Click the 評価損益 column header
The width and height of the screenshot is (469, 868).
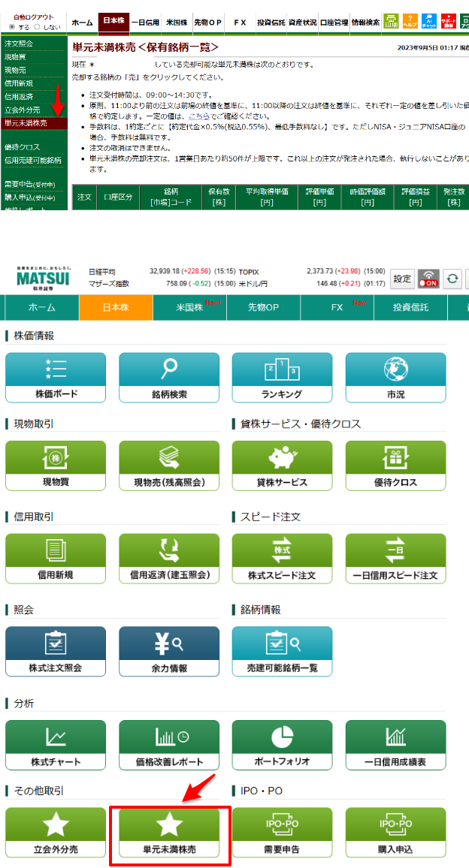tap(416, 197)
